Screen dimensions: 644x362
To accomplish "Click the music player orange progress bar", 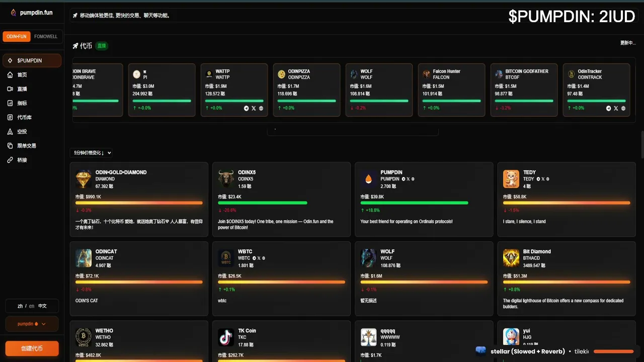I will coord(613,351).
